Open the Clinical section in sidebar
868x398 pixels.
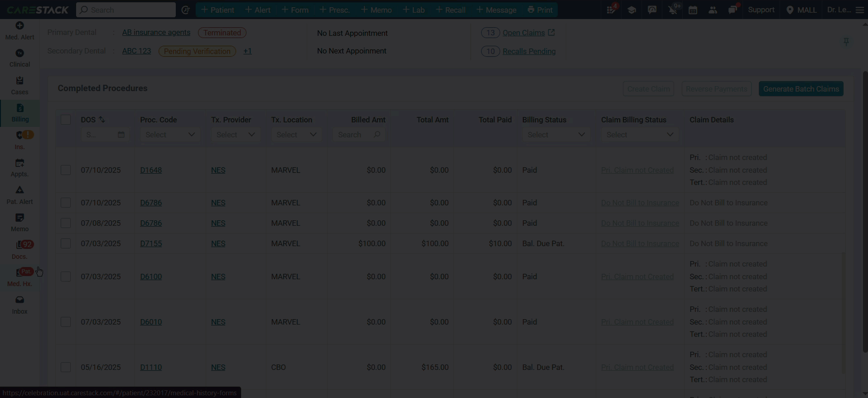coord(19,58)
